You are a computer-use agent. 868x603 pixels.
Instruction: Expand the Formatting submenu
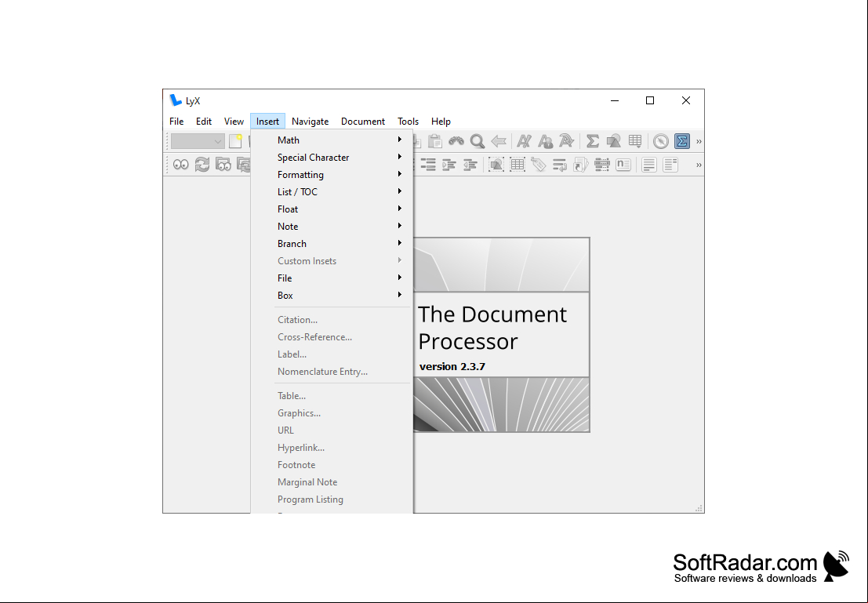point(332,174)
